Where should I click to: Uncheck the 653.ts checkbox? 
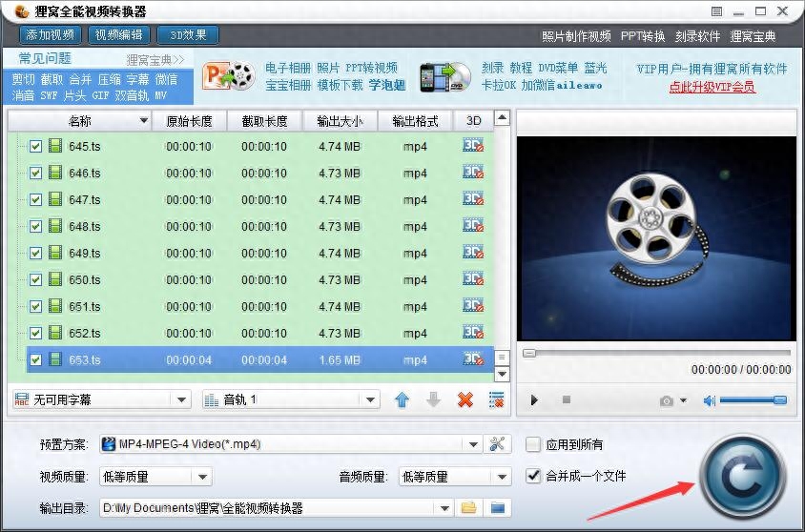35,359
